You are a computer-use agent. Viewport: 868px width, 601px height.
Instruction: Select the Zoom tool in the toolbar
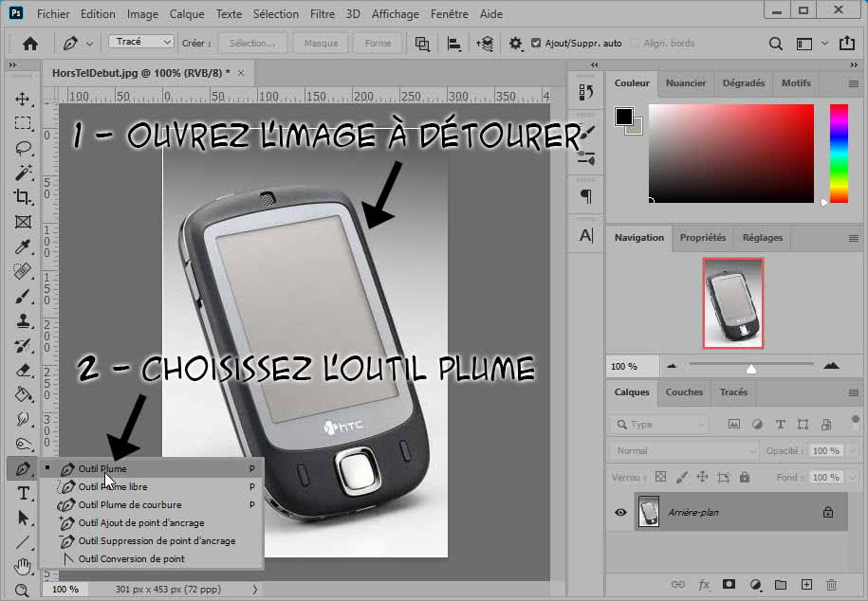23,591
